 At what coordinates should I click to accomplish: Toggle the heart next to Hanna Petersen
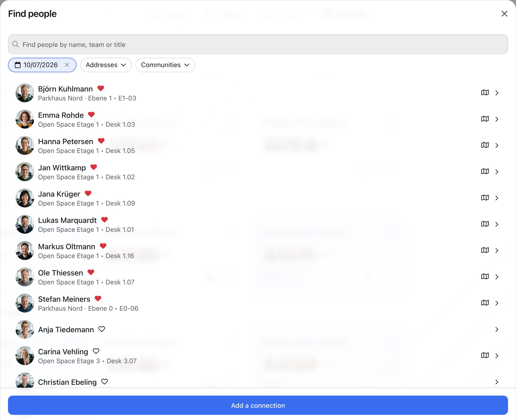pyautogui.click(x=101, y=141)
